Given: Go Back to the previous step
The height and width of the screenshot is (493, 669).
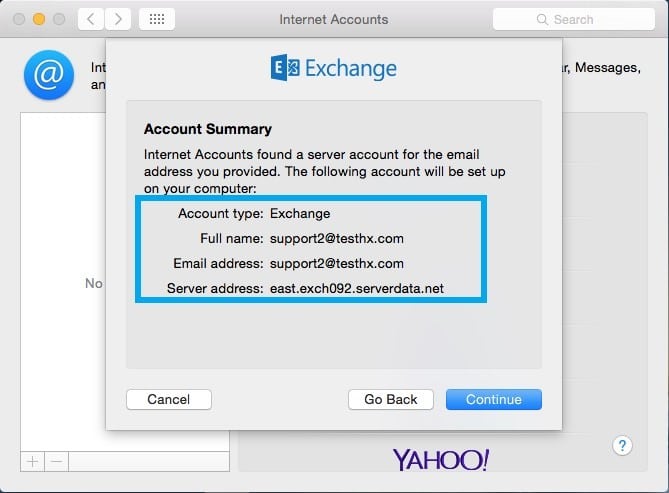Looking at the screenshot, I should pyautogui.click(x=390, y=400).
